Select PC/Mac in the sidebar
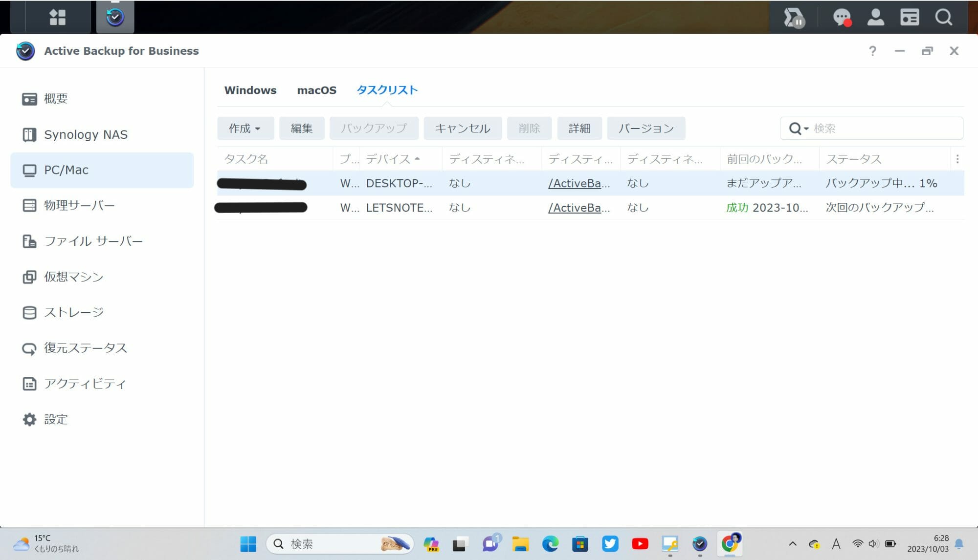Image resolution: width=978 pixels, height=560 pixels. pyautogui.click(x=102, y=170)
